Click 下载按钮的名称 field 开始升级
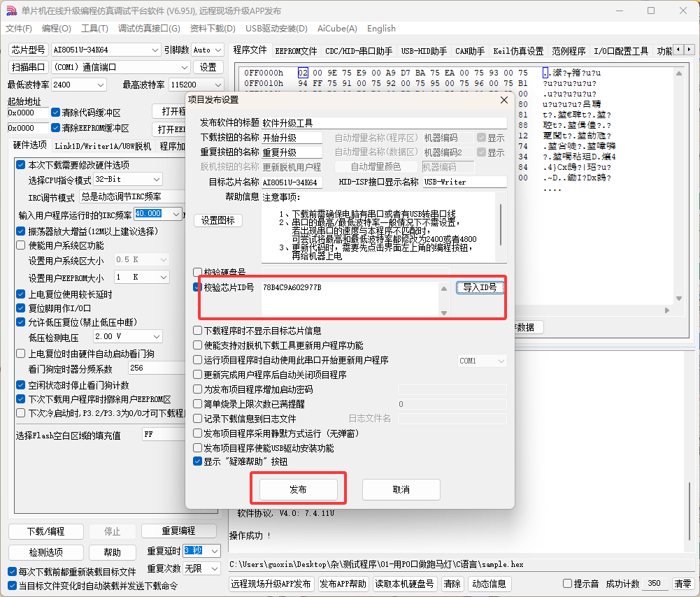700x597 pixels. point(292,138)
